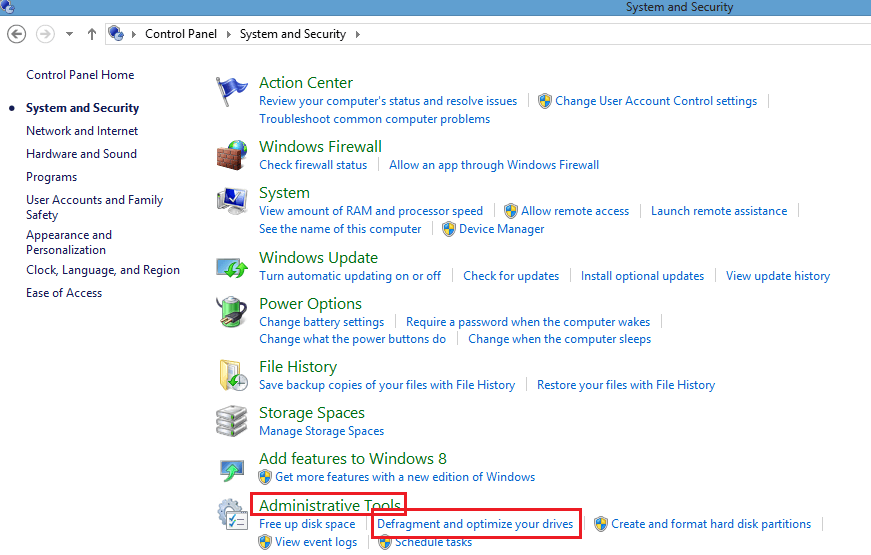This screenshot has width=871, height=555.
Task: Click Manage Storage Spaces
Action: 321,431
